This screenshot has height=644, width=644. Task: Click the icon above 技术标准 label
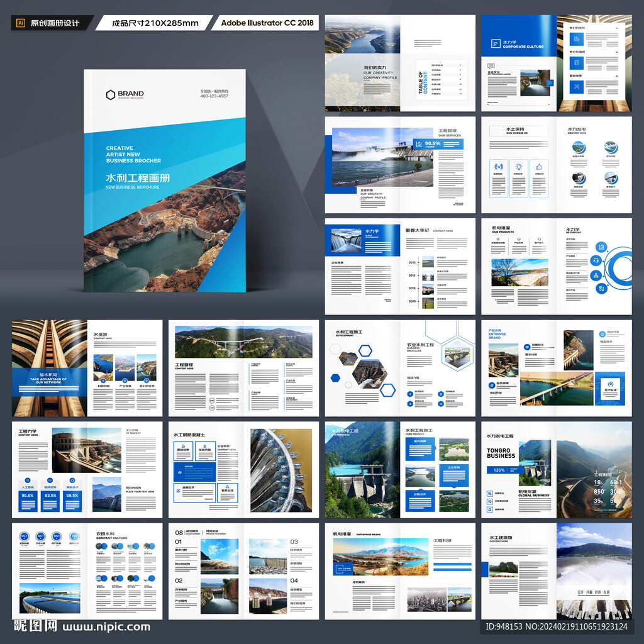coord(610,384)
